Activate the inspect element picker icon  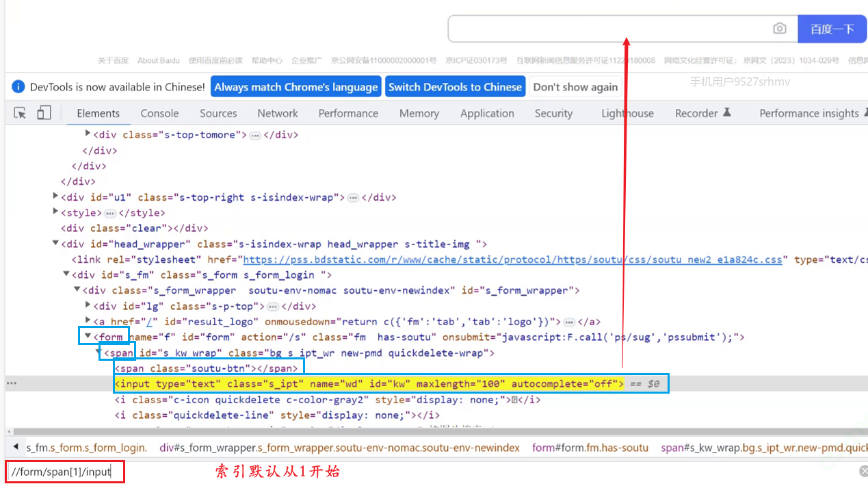pos(21,113)
